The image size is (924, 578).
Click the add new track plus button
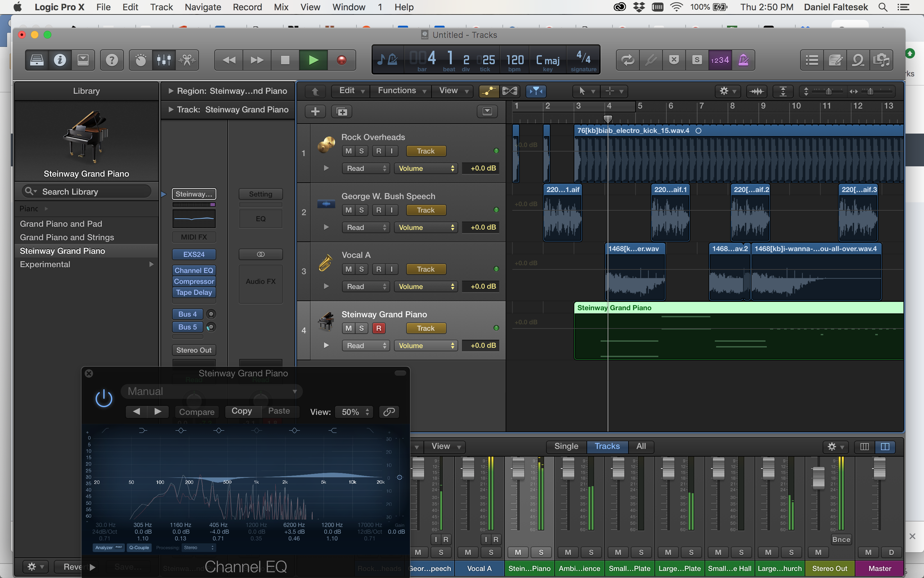click(x=315, y=111)
